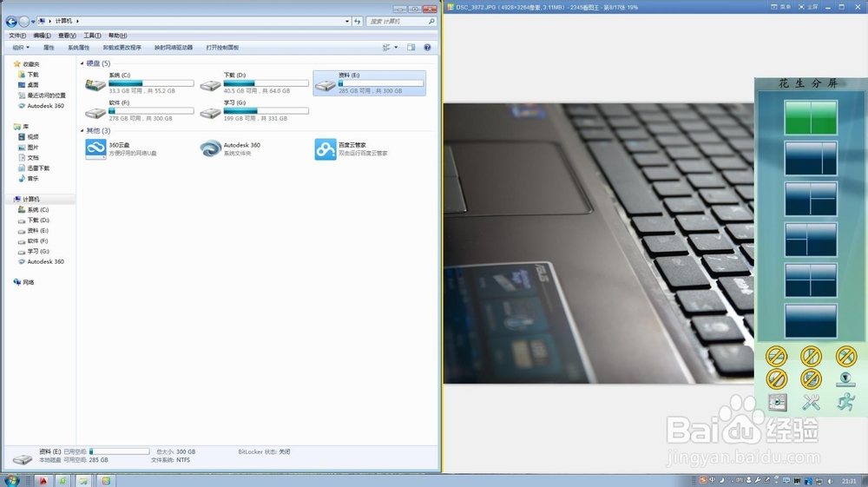Screen dimensions: 868x487
Task: Click the download-to-tray icon in split panel
Action: pos(845,379)
